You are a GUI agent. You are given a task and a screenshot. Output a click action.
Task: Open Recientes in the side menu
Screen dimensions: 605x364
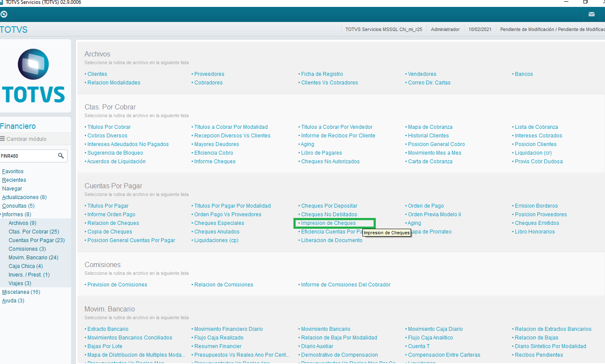(14, 180)
